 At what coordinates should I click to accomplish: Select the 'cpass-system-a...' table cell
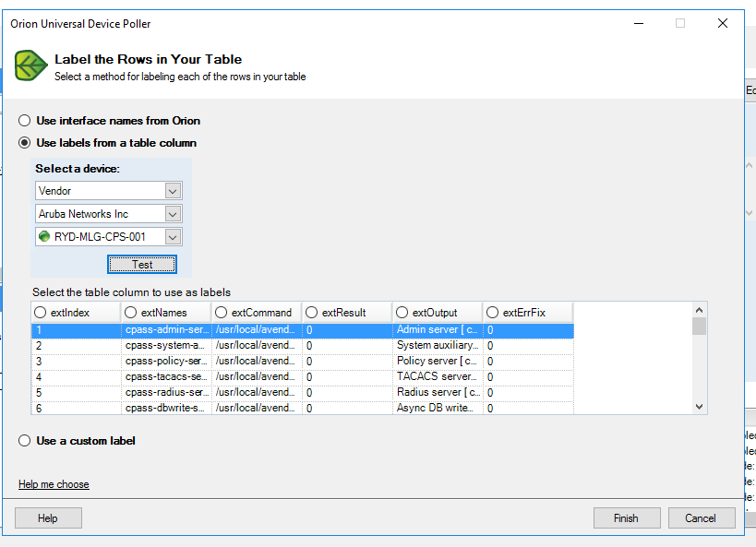click(x=166, y=346)
